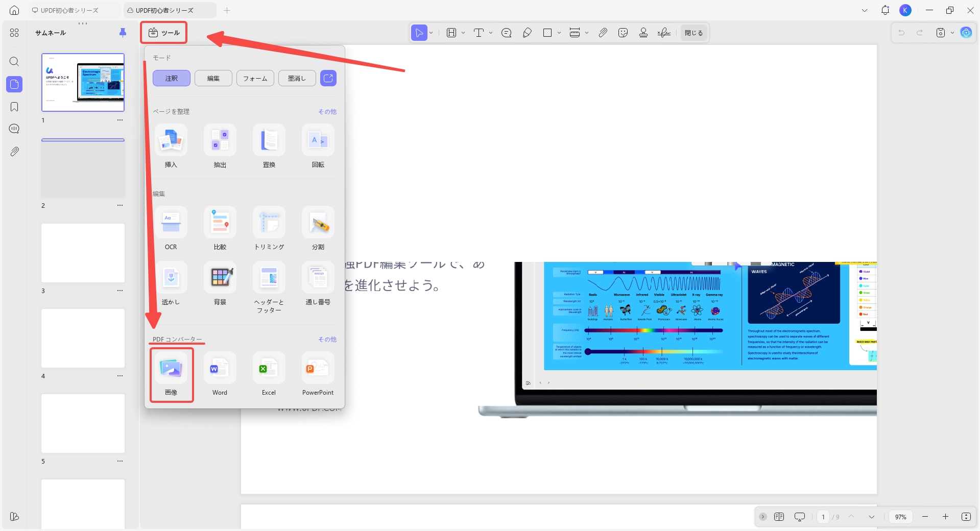Viewport: 980px width, 531px height.
Task: Select the signature tool
Action: [664, 33]
